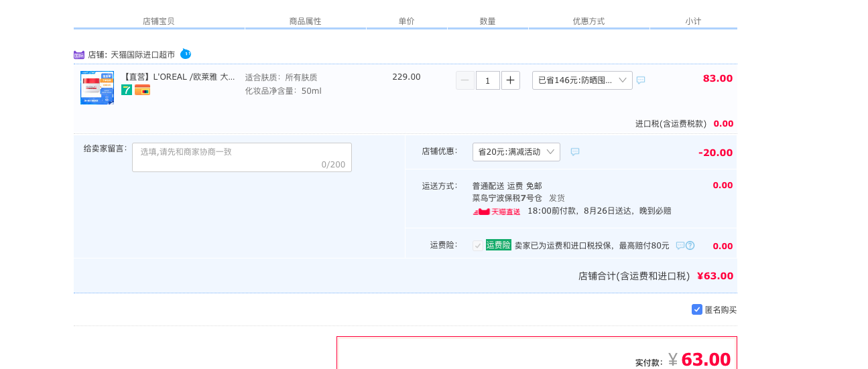This screenshot has height=369, width=868.
Task: Click the message to seller text box
Action: 242,157
